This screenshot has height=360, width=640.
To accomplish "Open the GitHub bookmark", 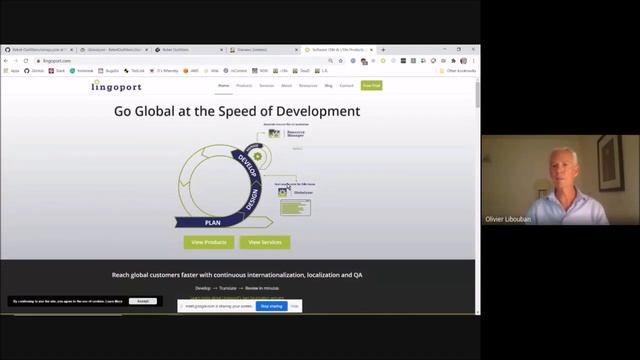I will 34,71.
